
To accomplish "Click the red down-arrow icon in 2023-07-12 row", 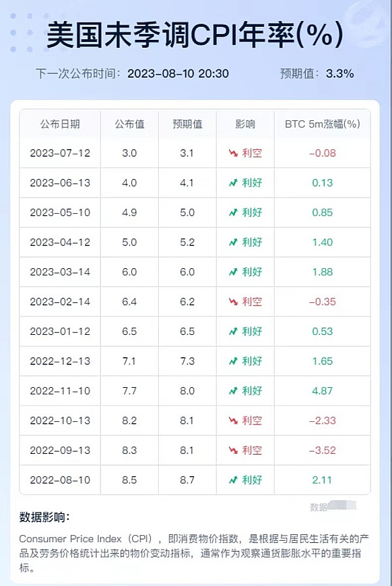I will pyautogui.click(x=233, y=153).
